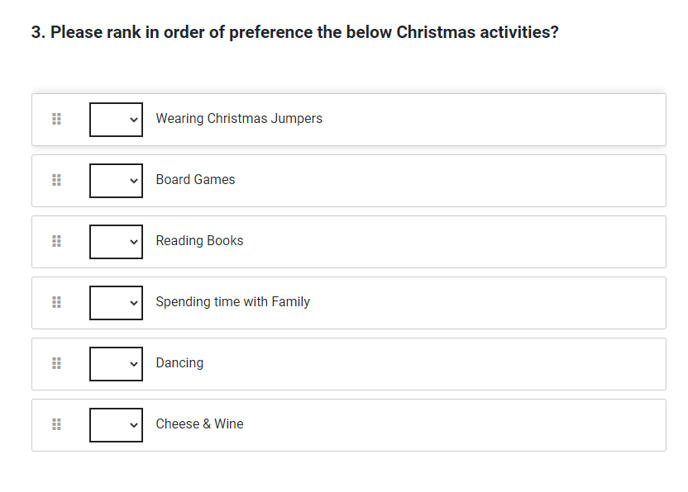Open rank dropdown for Spending time with Family
The image size is (688, 492).
116,302
